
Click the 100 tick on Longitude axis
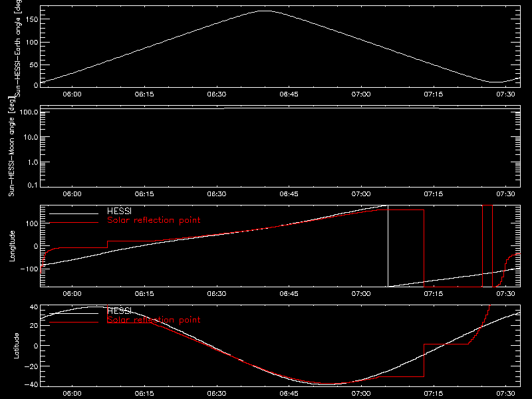coord(31,223)
